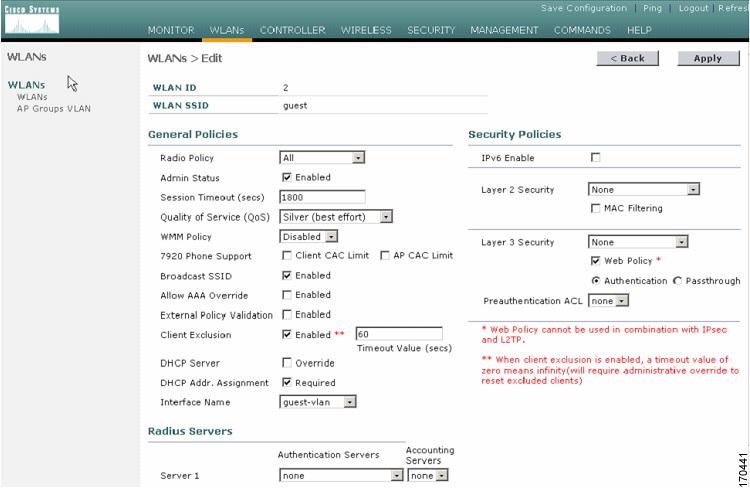Toggle Client Exclusion Enabled checkbox

click(287, 334)
